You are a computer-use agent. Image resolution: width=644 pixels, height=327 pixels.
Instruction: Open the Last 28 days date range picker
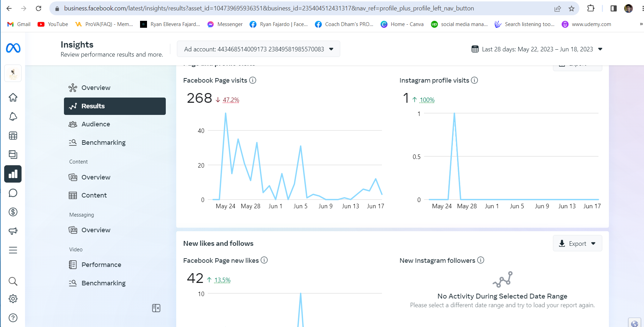[x=537, y=49]
